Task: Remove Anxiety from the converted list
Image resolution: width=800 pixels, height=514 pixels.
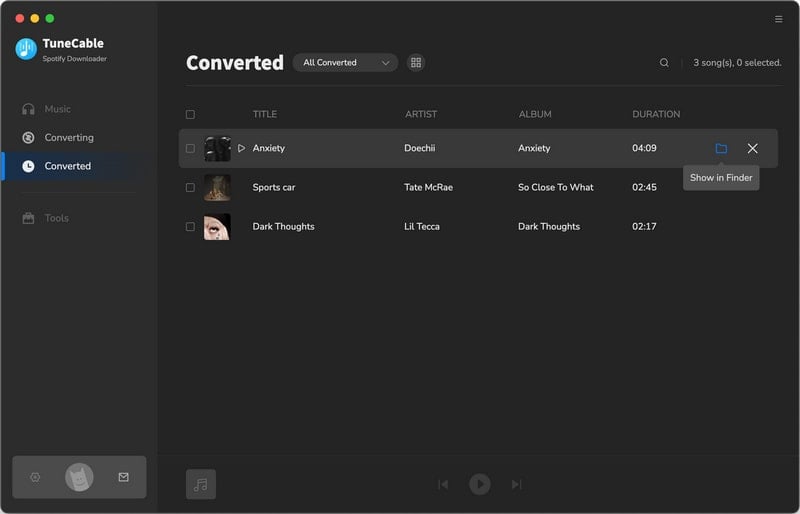Action: (x=752, y=149)
